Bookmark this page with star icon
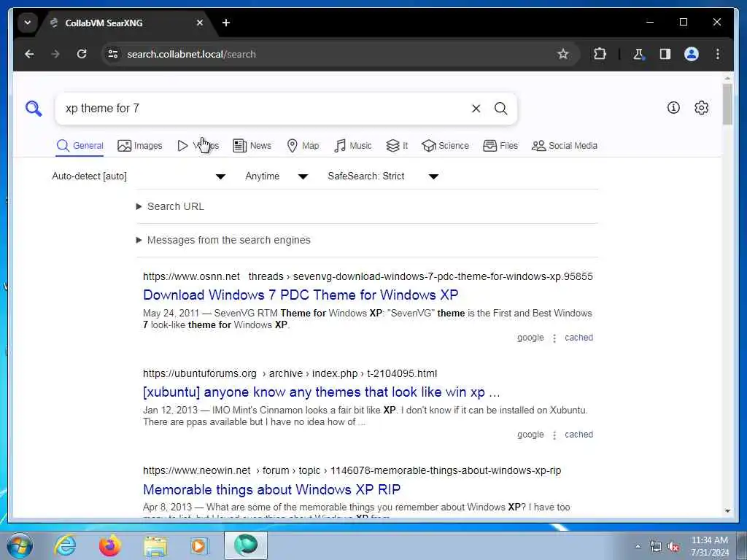747x560 pixels. coord(562,54)
